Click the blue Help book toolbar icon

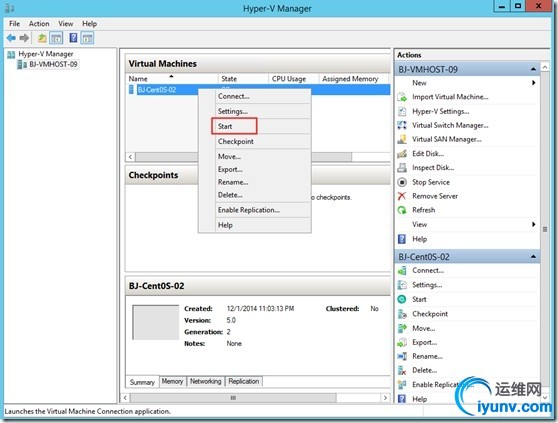click(73, 38)
